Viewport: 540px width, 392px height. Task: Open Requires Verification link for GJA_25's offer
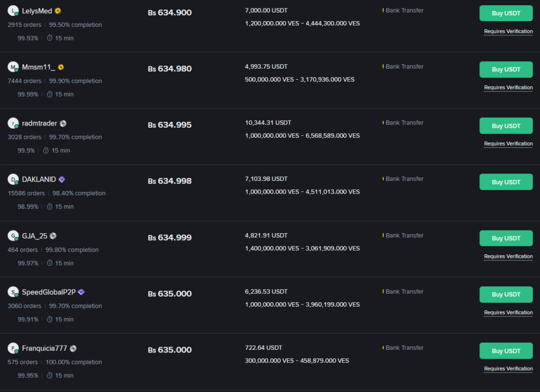pyautogui.click(x=508, y=256)
